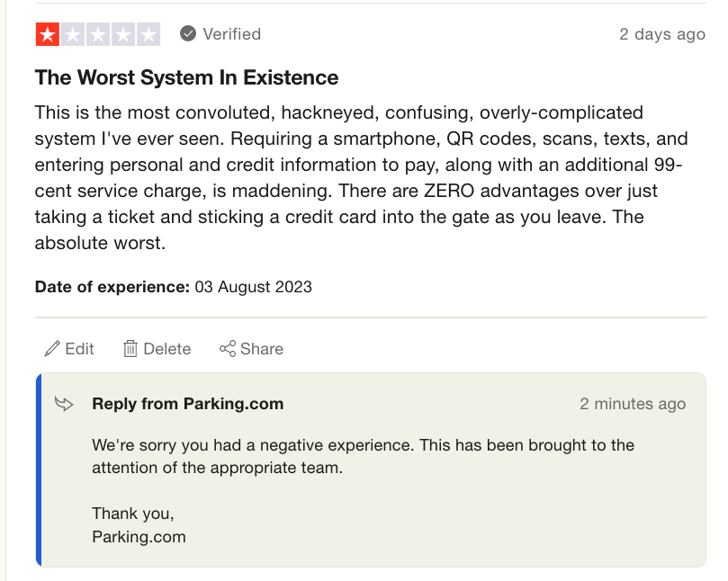Screen dimensions: 728x581
Task: Click the blue bar on reply box
Action: 39,469
